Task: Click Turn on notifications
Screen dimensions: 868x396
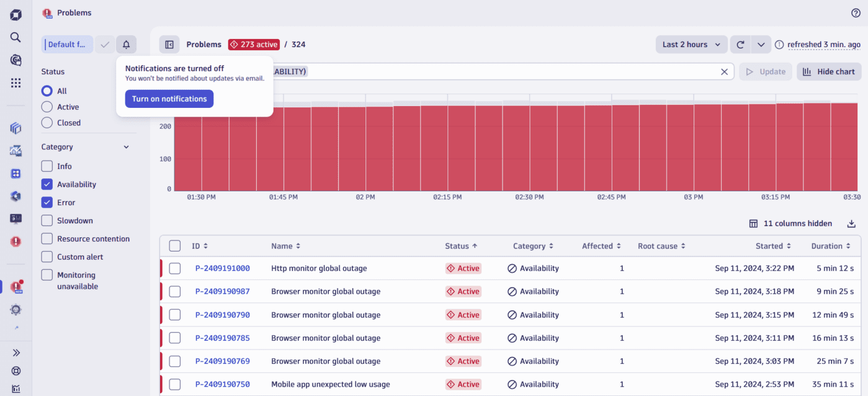Action: [169, 99]
